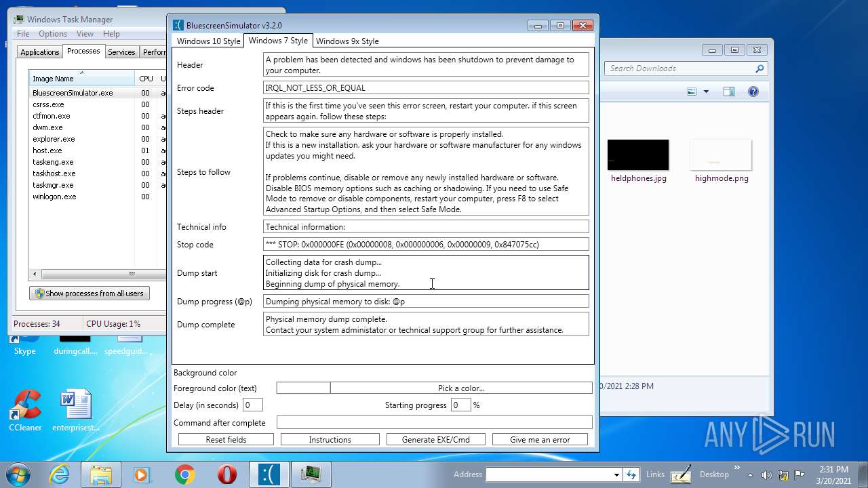Click the Starting progress field
Image resolution: width=868 pixels, height=488 pixels.
pos(460,405)
